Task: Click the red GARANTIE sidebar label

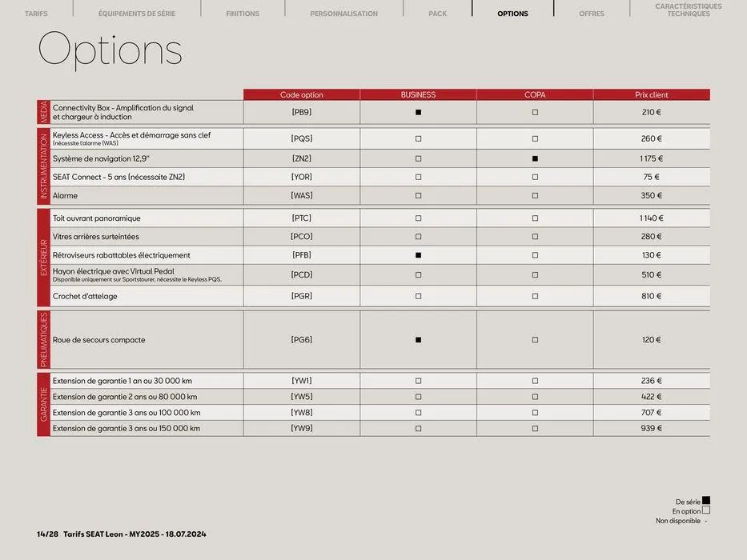Action: pyautogui.click(x=42, y=403)
